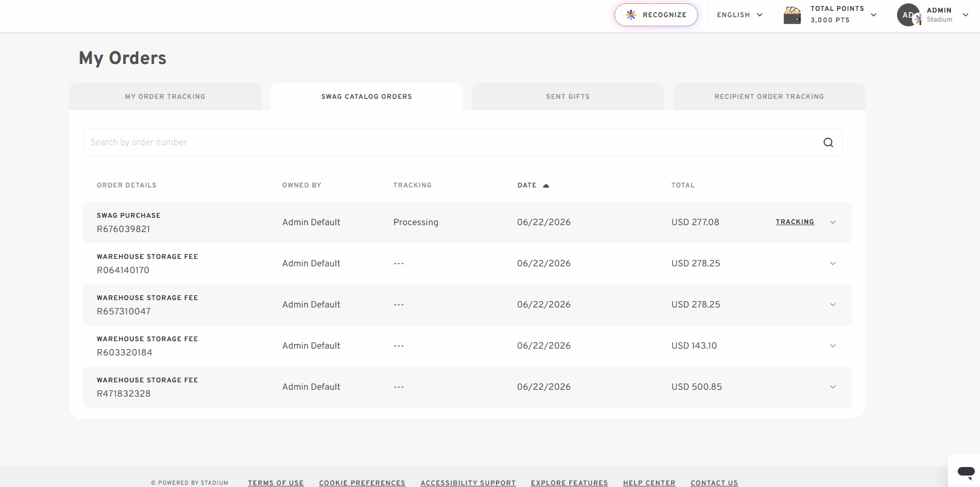Go to Recipient Order Tracking tab
The height and width of the screenshot is (487, 980).
click(x=769, y=97)
